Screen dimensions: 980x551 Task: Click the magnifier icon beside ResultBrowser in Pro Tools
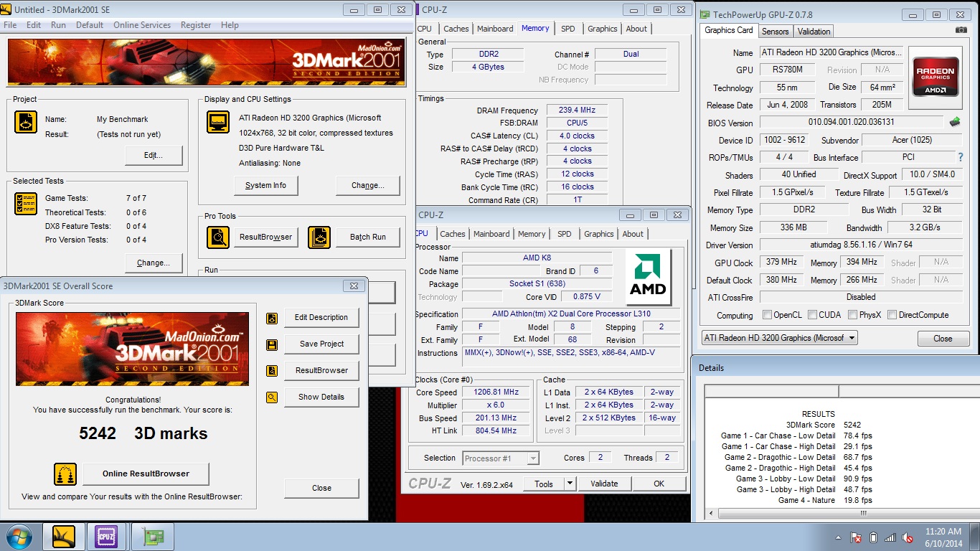point(218,237)
